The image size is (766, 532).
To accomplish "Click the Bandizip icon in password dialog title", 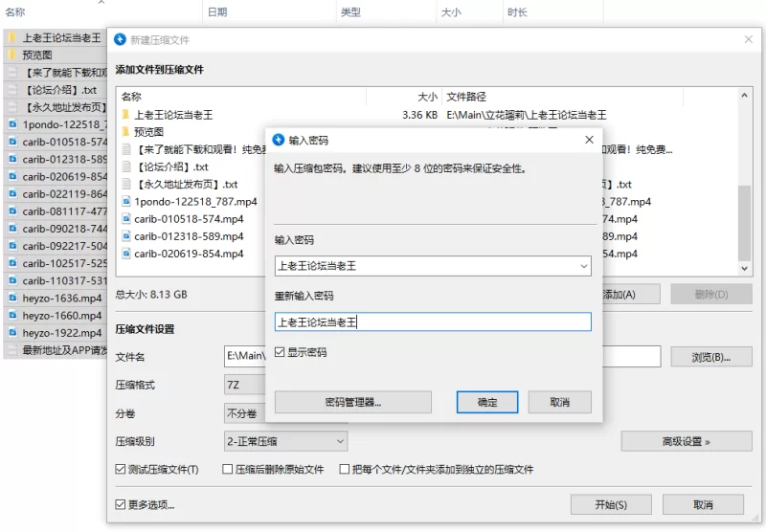I will [x=278, y=140].
